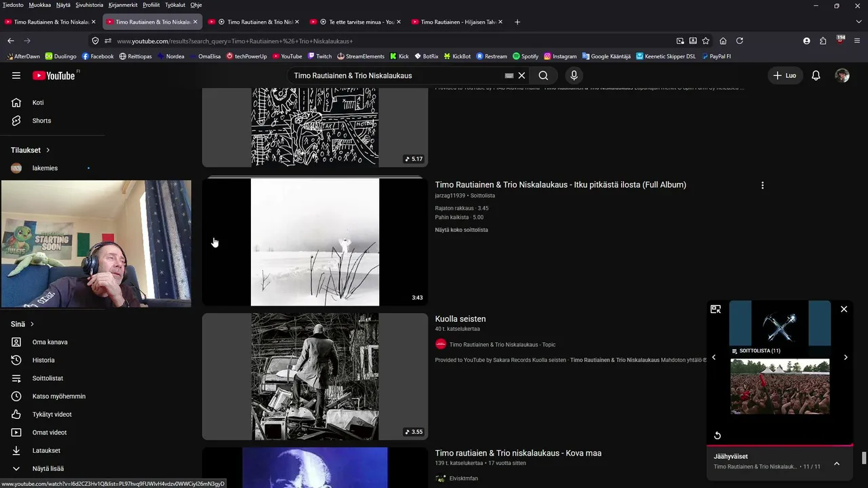Click the page vertical scrollbar thumb
This screenshot has width=868, height=488.
coord(863,458)
